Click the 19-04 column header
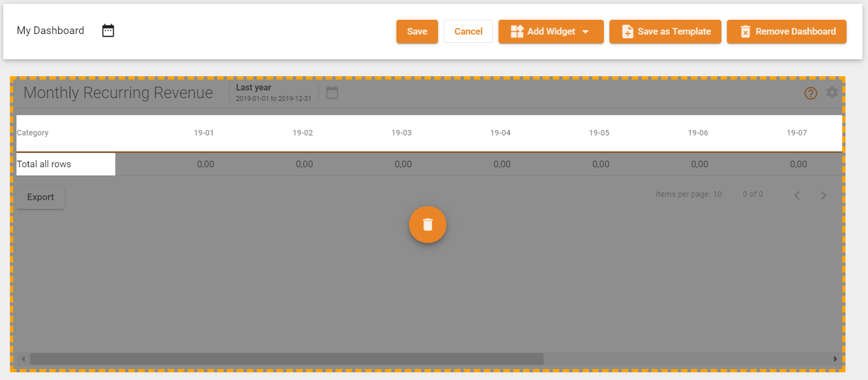 (x=500, y=133)
